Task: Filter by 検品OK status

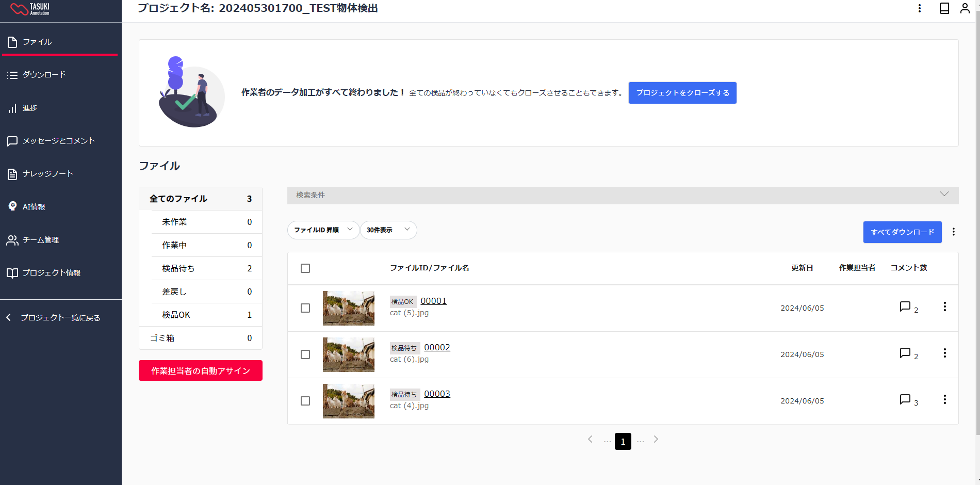Action: [x=206, y=315]
